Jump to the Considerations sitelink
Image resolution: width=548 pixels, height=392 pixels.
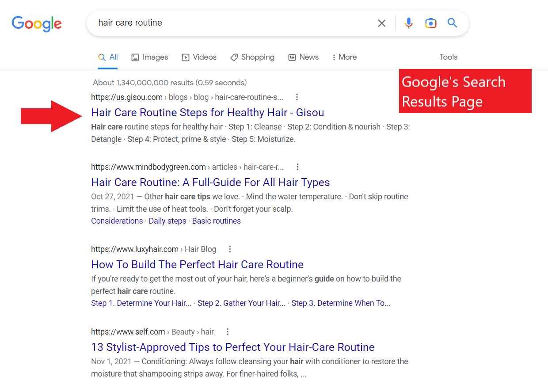click(117, 221)
